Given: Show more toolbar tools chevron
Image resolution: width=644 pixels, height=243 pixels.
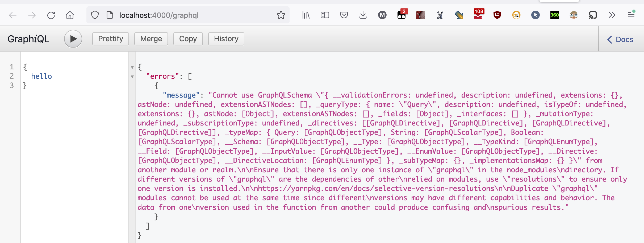Looking at the screenshot, I should (612, 15).
